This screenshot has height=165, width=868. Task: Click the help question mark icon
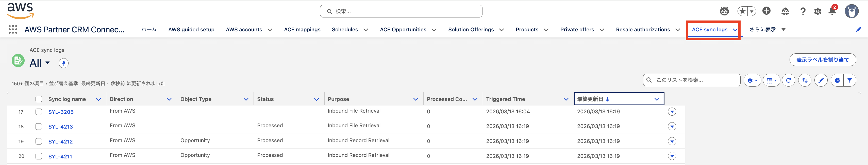tap(803, 11)
